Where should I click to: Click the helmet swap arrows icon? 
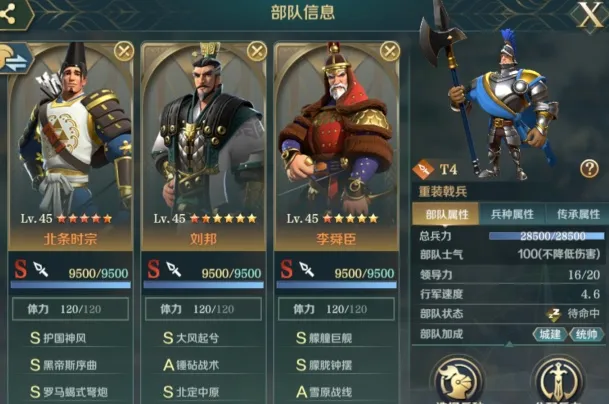coord(15,59)
